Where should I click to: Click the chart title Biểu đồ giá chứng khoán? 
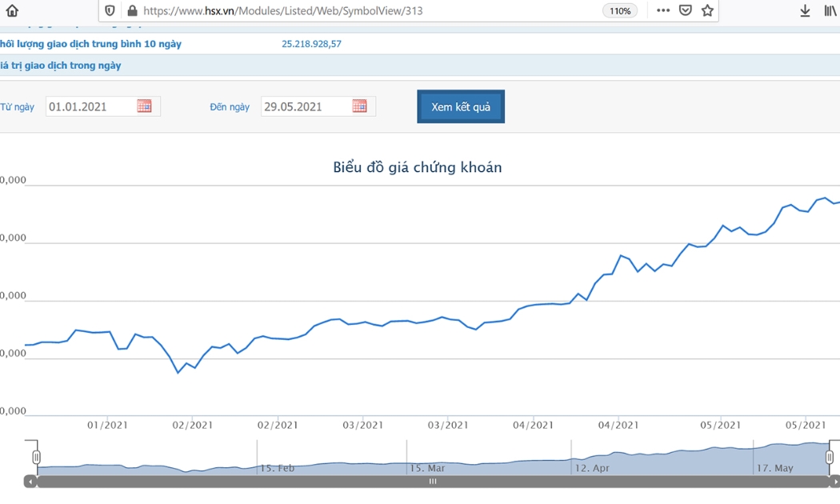click(x=418, y=167)
